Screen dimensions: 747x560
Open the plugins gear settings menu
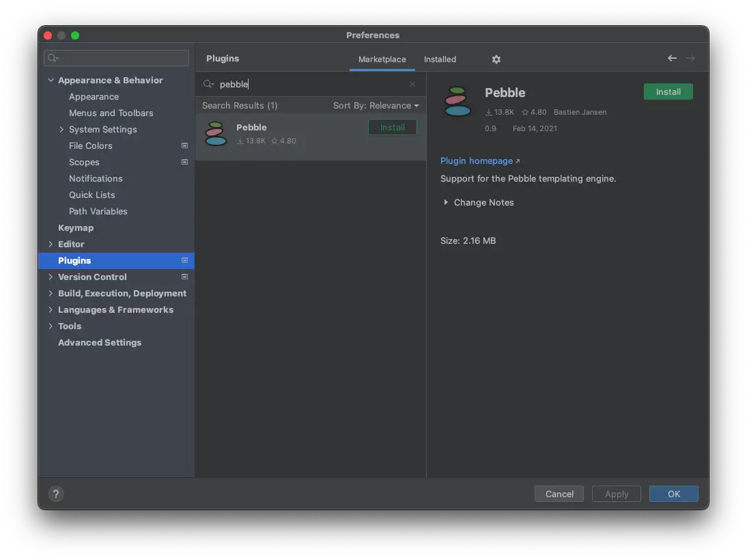496,59
